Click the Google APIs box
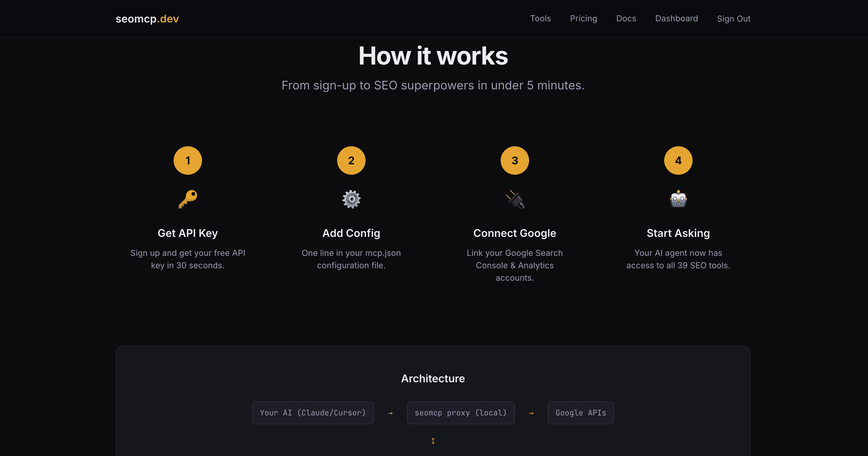This screenshot has height=456, width=868. pyautogui.click(x=581, y=412)
